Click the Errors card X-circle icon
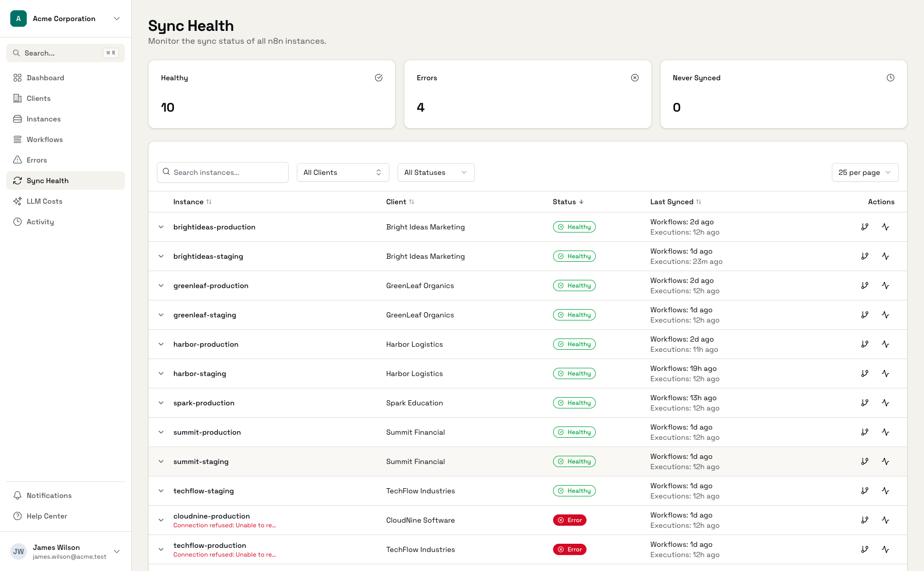Viewport: 924px width, 571px height. point(635,78)
